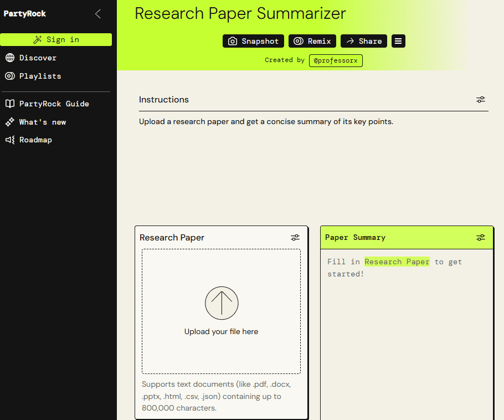
Task: Open the Instructions widget settings sliders icon
Action: click(481, 100)
